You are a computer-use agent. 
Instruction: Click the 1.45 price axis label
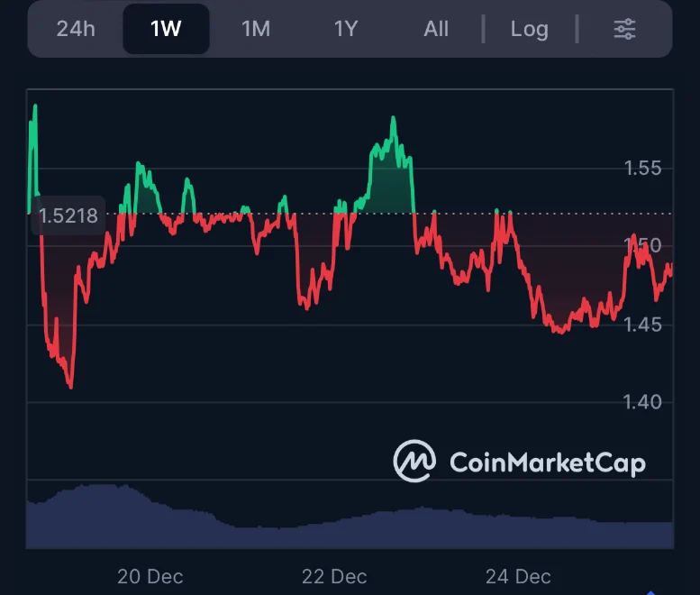642,325
